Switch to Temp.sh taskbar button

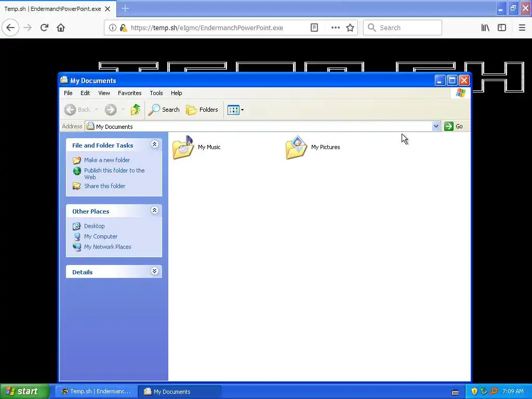(x=96, y=391)
